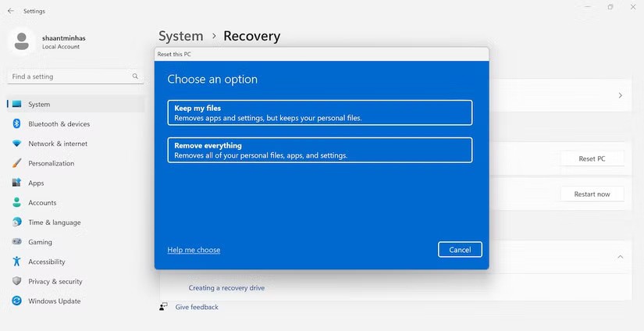
Task: Select Apps in the sidebar
Action: pos(76,183)
